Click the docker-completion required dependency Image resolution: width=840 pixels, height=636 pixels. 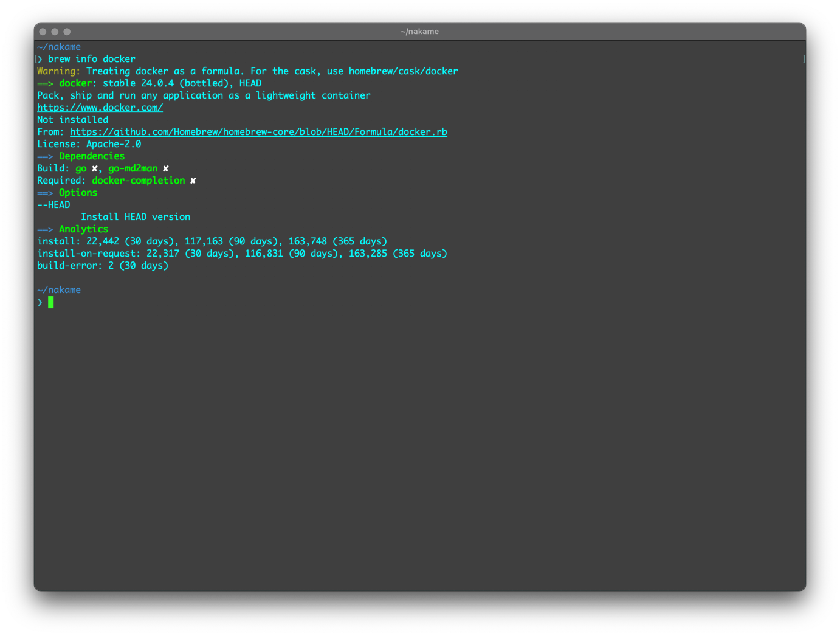pos(138,181)
